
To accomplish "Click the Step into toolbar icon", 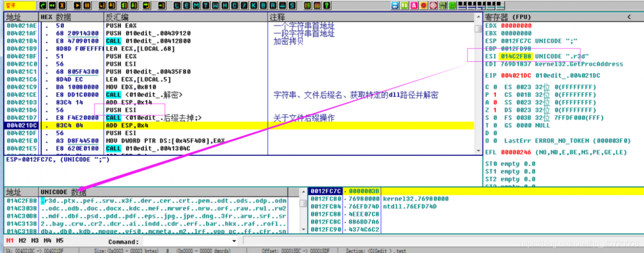I will [102, 5].
